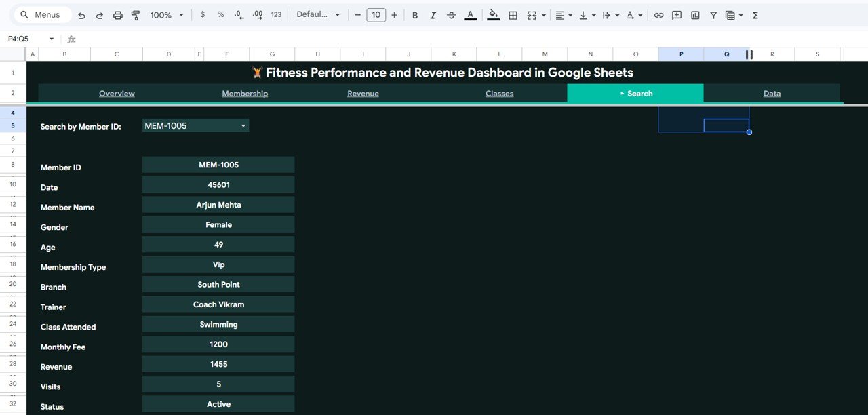Toggle strikethrough formatting

pos(451,14)
